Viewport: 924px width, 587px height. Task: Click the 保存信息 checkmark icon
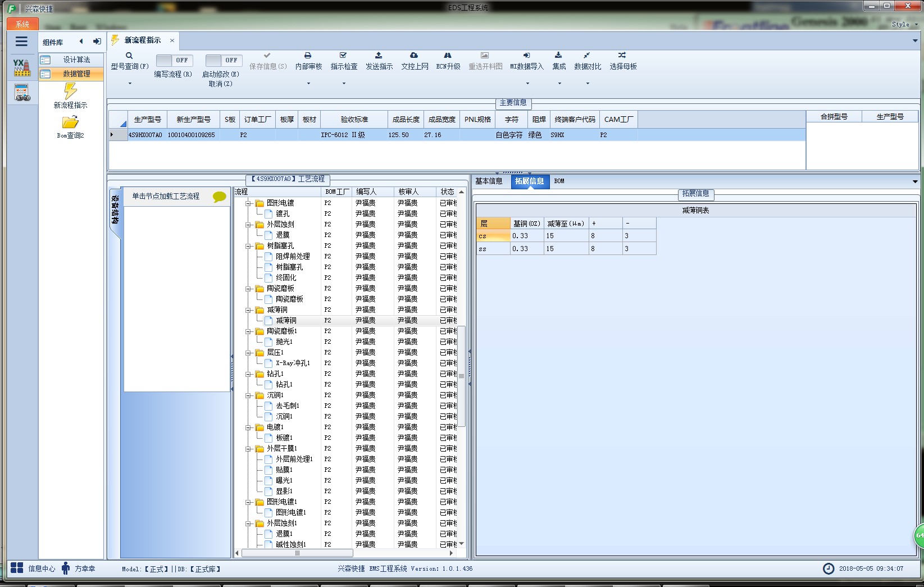267,56
